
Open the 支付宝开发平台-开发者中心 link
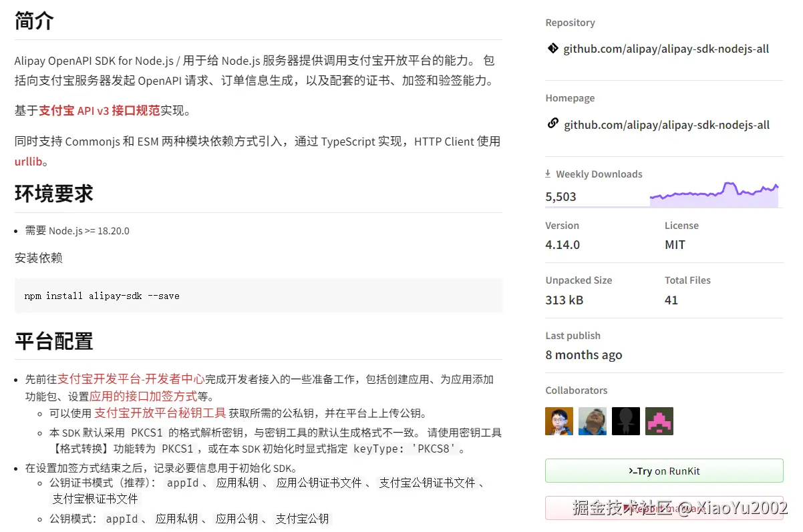point(131,379)
